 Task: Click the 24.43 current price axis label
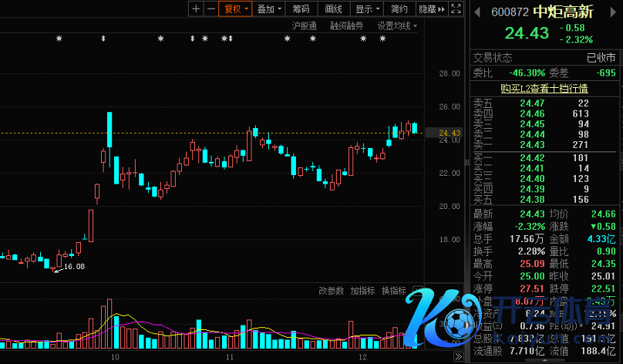pyautogui.click(x=449, y=133)
